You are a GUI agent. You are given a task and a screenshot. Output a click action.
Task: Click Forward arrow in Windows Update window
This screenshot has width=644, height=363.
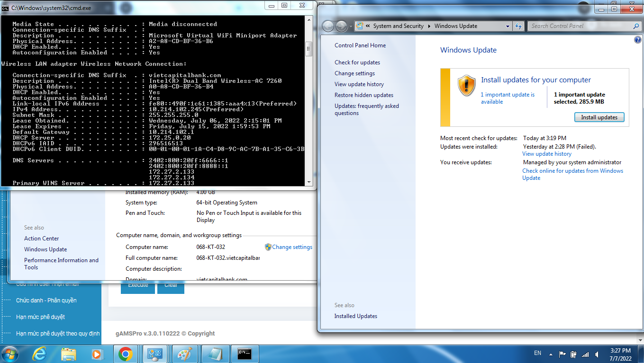click(x=341, y=26)
